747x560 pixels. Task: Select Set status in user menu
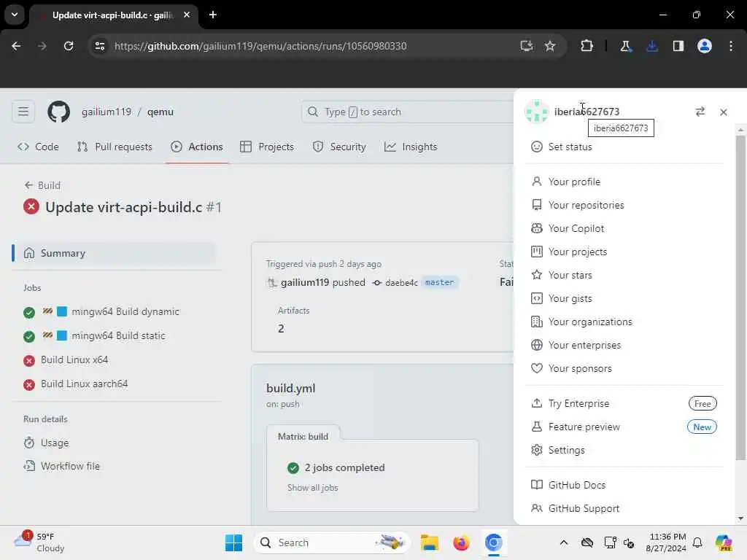[624, 147]
